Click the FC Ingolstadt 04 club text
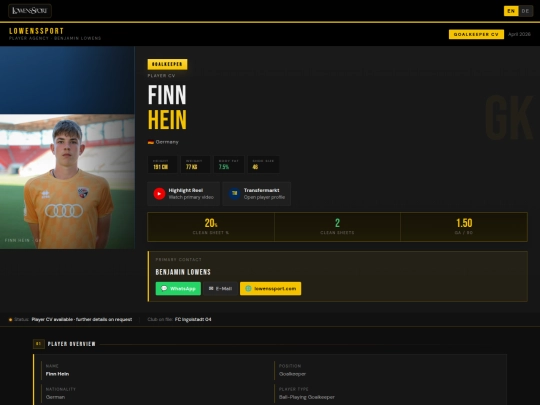This screenshot has width=540, height=405. point(193,320)
